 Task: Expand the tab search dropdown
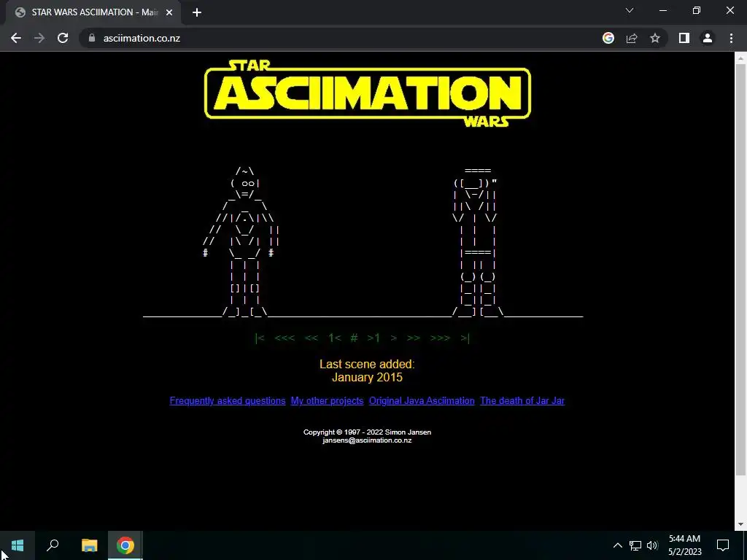click(630, 10)
